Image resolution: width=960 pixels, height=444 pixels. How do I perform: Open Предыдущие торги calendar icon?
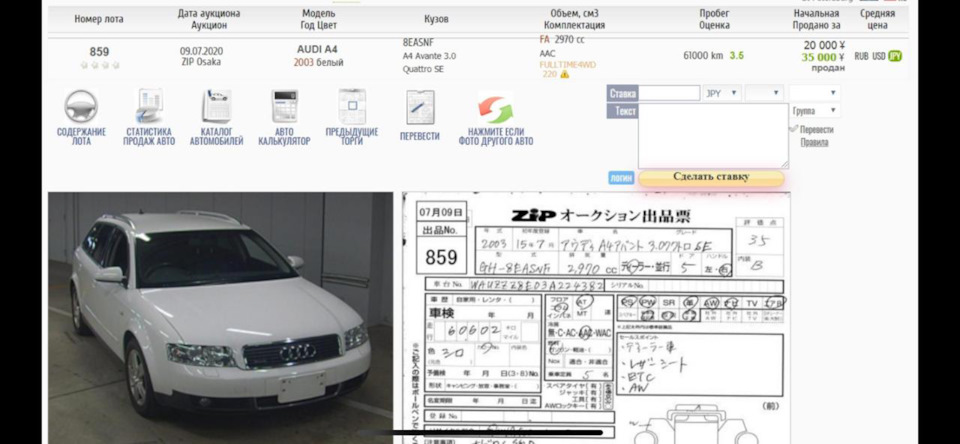(x=352, y=107)
